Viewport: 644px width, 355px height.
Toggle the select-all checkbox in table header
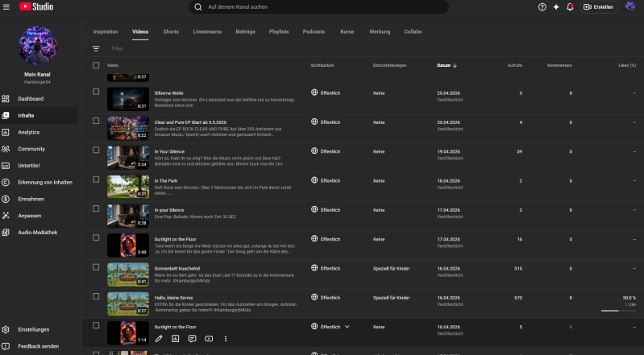tap(96, 65)
